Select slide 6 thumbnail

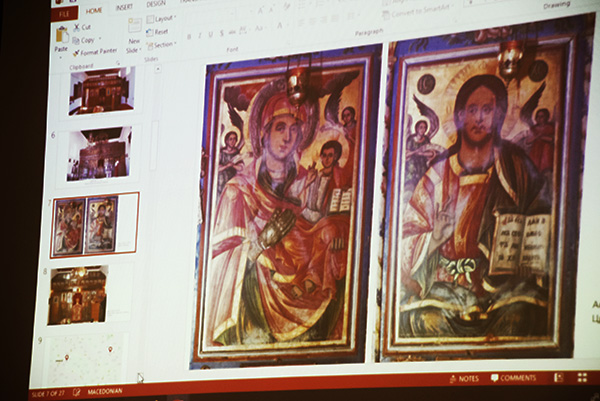(99, 153)
